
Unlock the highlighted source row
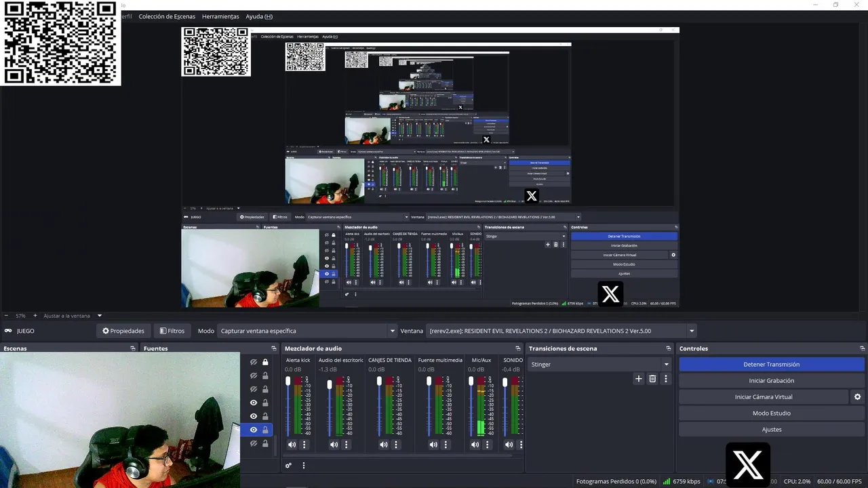click(x=265, y=430)
